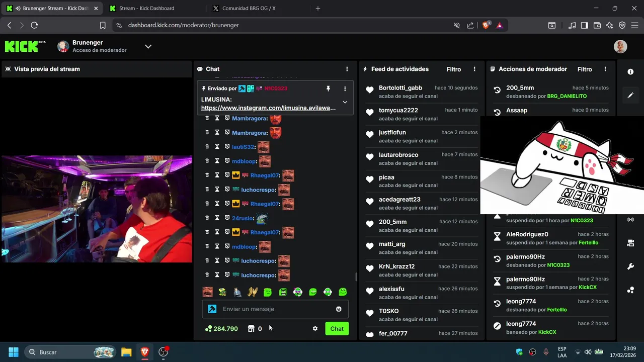This screenshot has height=362, width=644.
Task: Open Filtro in Acciones de moderador
Action: tap(585, 69)
